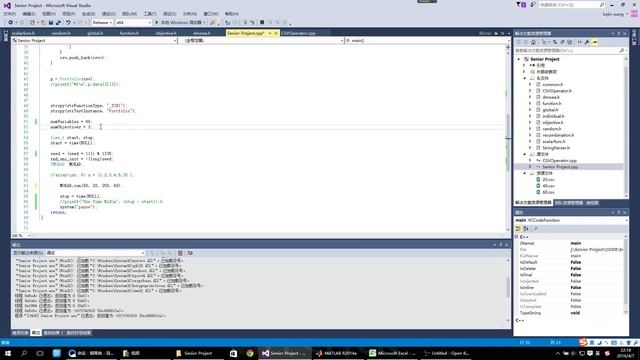
Task: Switch to objective.h editor tab
Action: point(166,33)
